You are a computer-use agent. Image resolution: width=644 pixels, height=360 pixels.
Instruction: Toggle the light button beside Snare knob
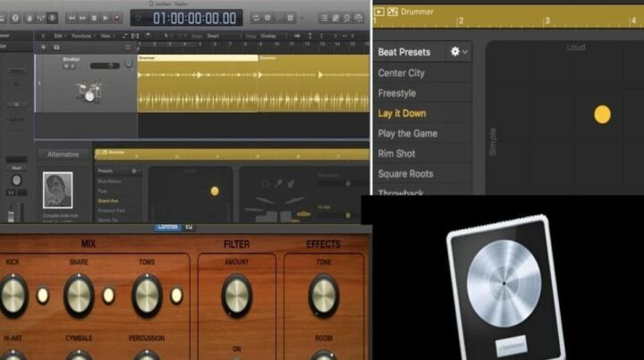click(x=108, y=296)
